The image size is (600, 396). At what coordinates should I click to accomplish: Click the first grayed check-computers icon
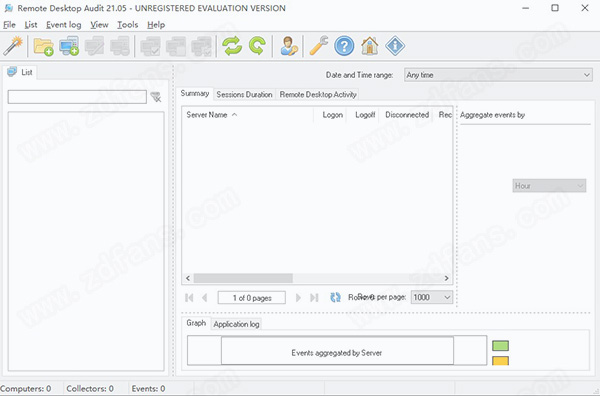[x=150, y=46]
